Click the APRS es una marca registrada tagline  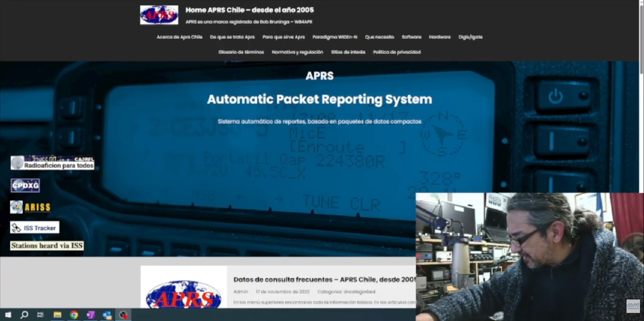click(x=249, y=22)
